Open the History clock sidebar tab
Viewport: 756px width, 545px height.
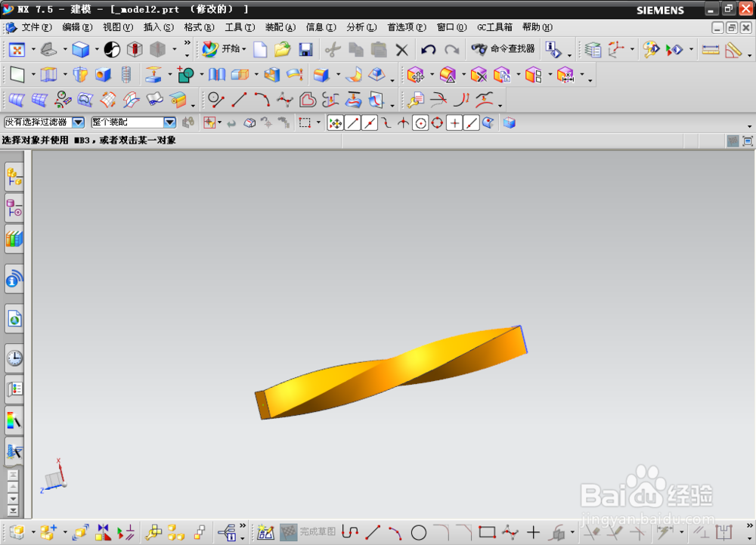pos(14,358)
